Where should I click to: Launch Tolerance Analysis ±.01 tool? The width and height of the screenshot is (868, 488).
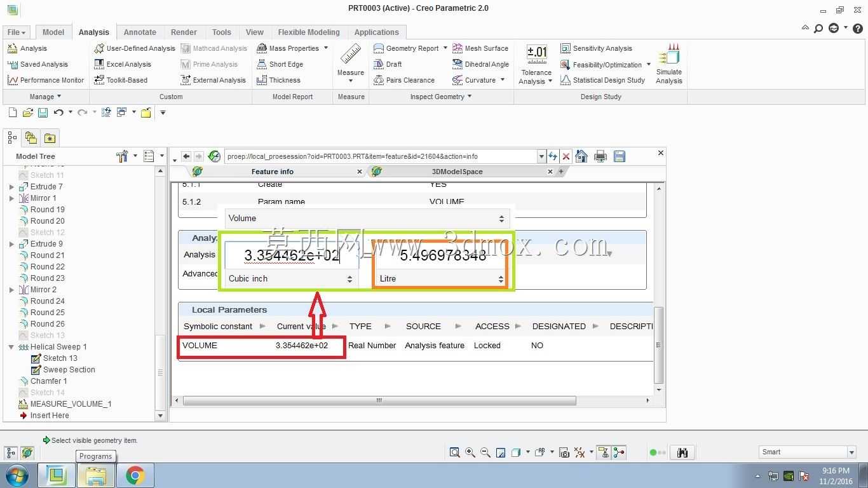click(536, 64)
